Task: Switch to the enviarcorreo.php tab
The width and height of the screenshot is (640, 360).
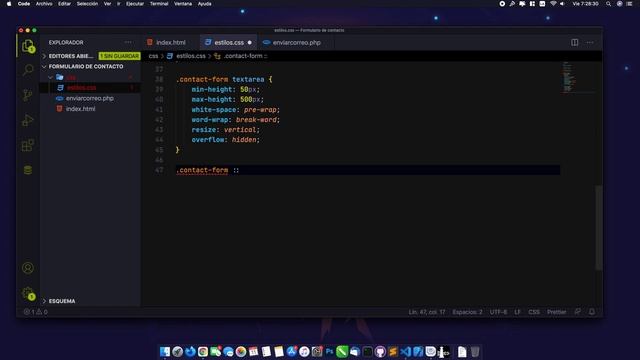Action: (296, 42)
